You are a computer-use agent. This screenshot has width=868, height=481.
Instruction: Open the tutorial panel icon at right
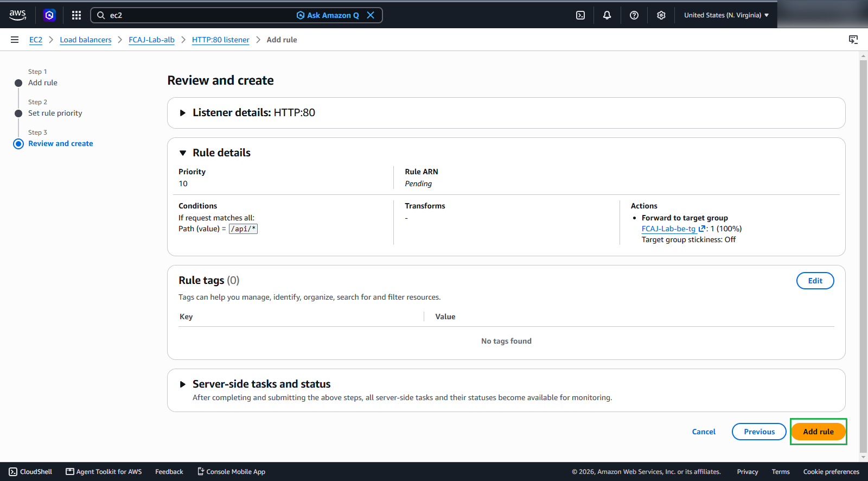(853, 40)
